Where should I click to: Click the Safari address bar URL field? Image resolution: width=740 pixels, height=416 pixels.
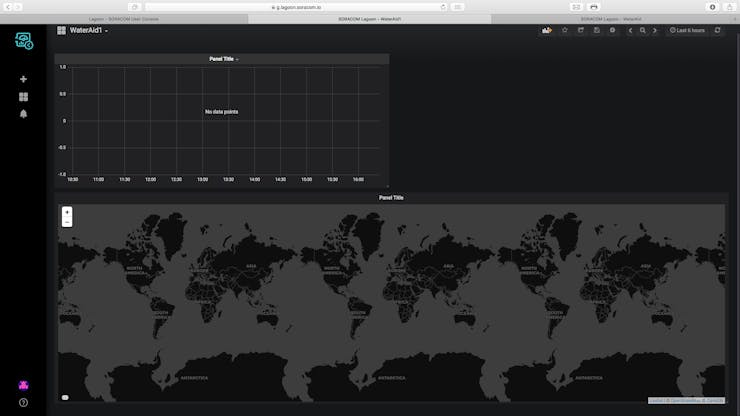pos(296,7)
